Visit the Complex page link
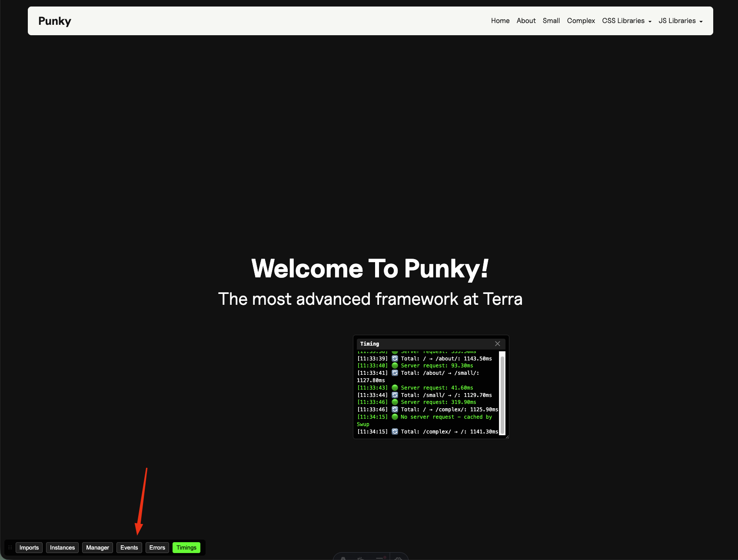The height and width of the screenshot is (560, 738). pos(581,20)
